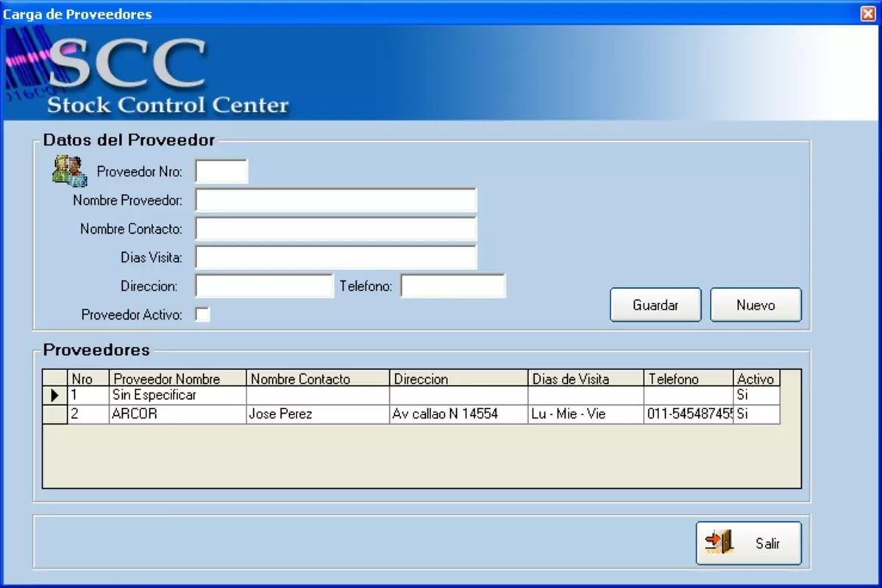Select the 'Lu - Mie - Vie' cell

point(586,414)
